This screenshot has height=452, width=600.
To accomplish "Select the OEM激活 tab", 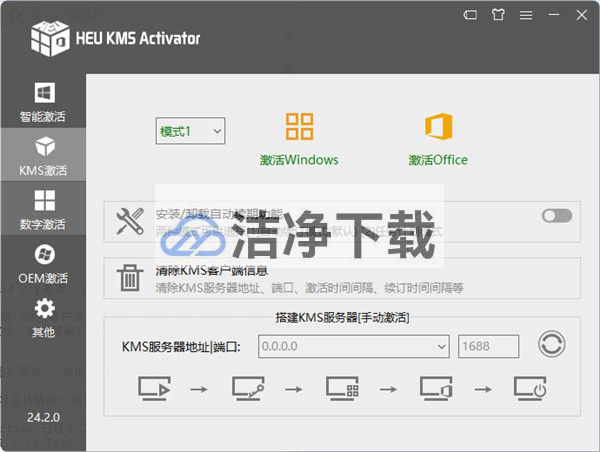I will click(43, 263).
